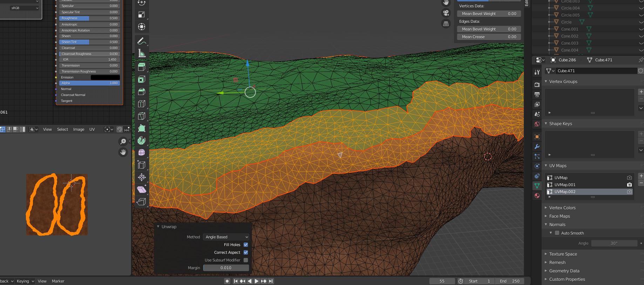Viewport: 644px width, 285px height.
Task: Open the Marker menu in timeline
Action: (x=58, y=281)
